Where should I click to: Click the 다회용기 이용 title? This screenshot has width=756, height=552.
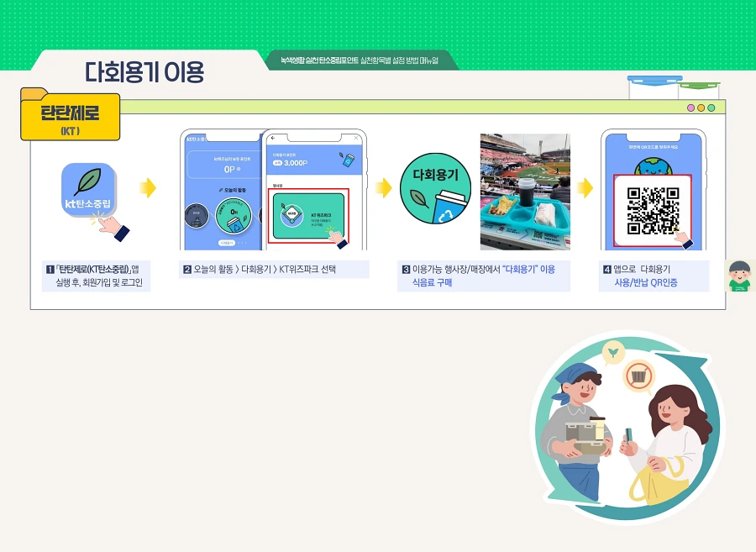click(144, 72)
